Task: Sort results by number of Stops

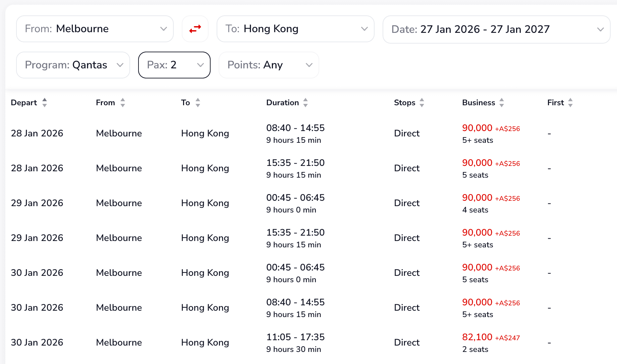Action: pyautogui.click(x=422, y=103)
